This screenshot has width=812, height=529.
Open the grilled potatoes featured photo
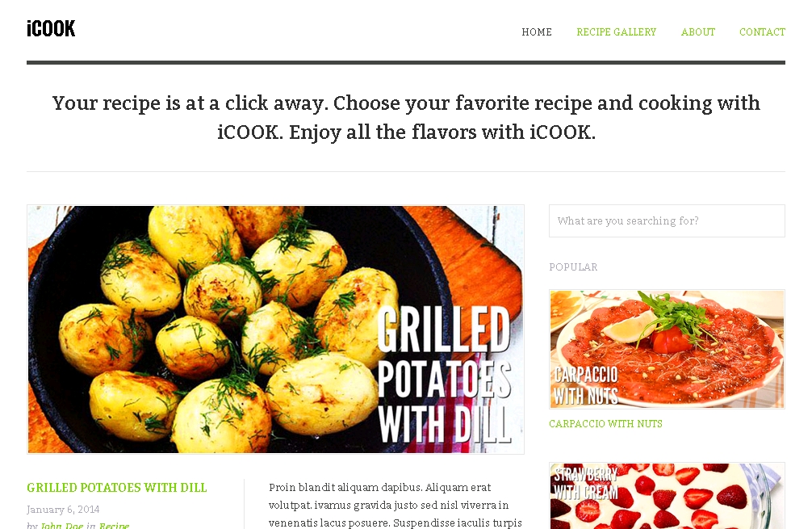pos(275,330)
